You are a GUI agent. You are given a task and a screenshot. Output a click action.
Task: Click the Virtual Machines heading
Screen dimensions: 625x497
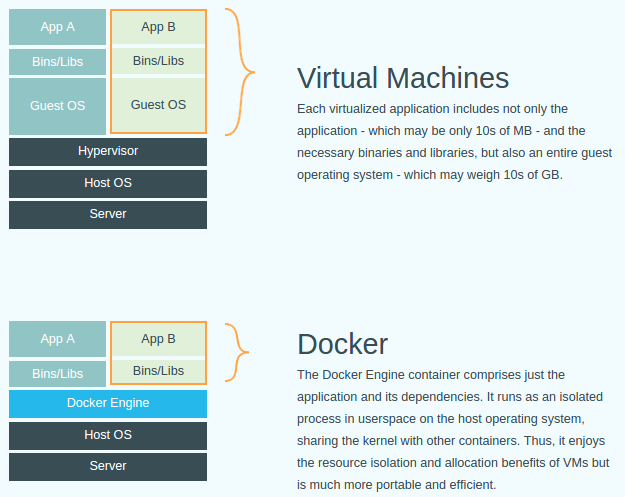tap(403, 78)
